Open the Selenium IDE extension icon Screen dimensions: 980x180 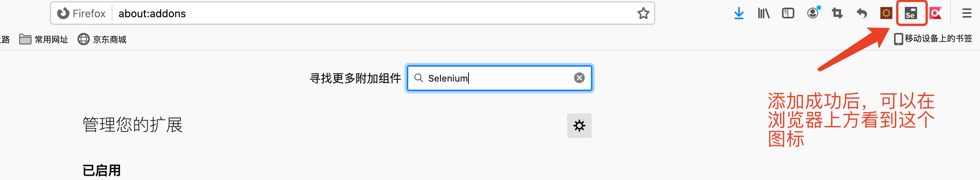[911, 13]
